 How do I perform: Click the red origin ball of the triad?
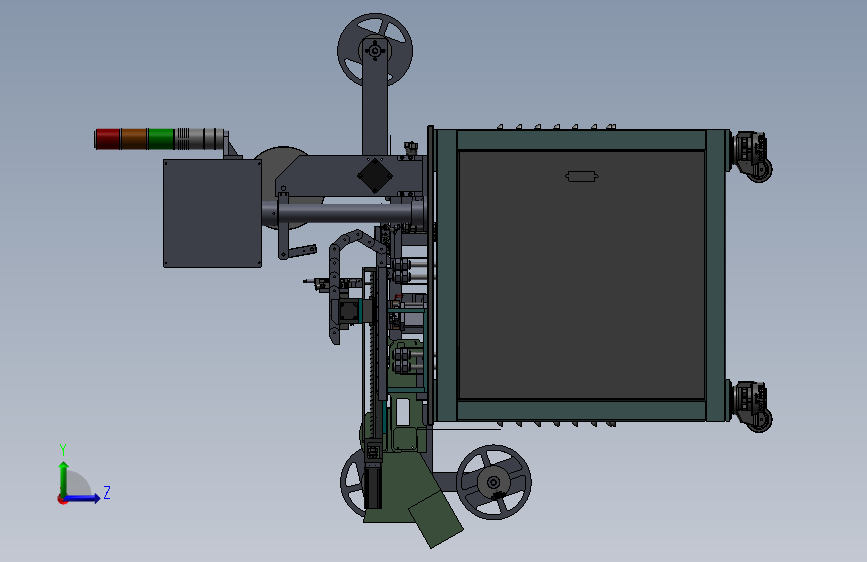coord(62,499)
